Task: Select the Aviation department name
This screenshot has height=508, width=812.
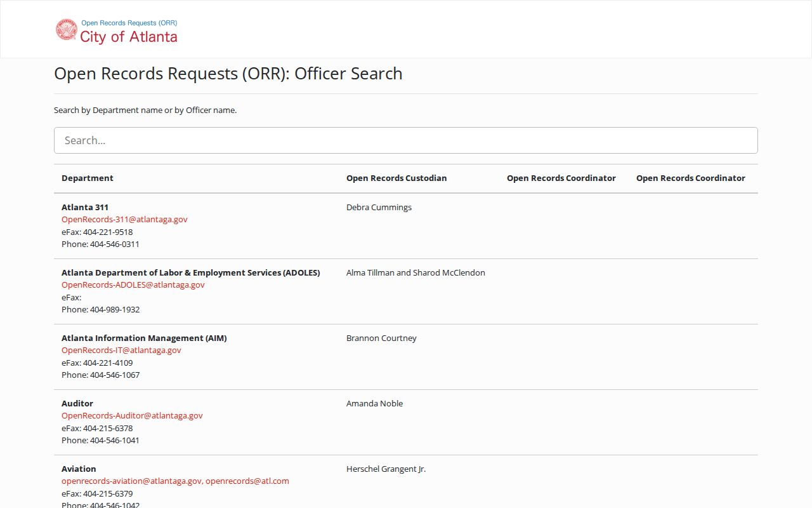Action: (79, 469)
